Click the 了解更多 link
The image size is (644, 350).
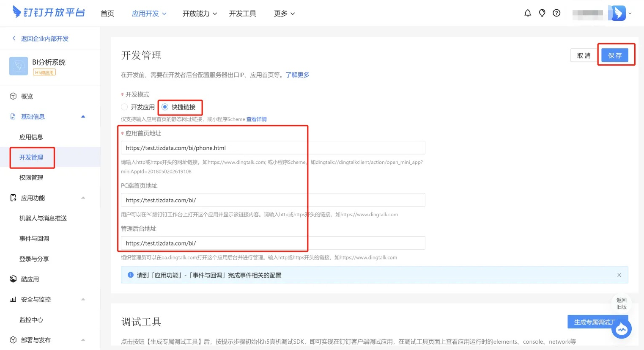point(297,75)
